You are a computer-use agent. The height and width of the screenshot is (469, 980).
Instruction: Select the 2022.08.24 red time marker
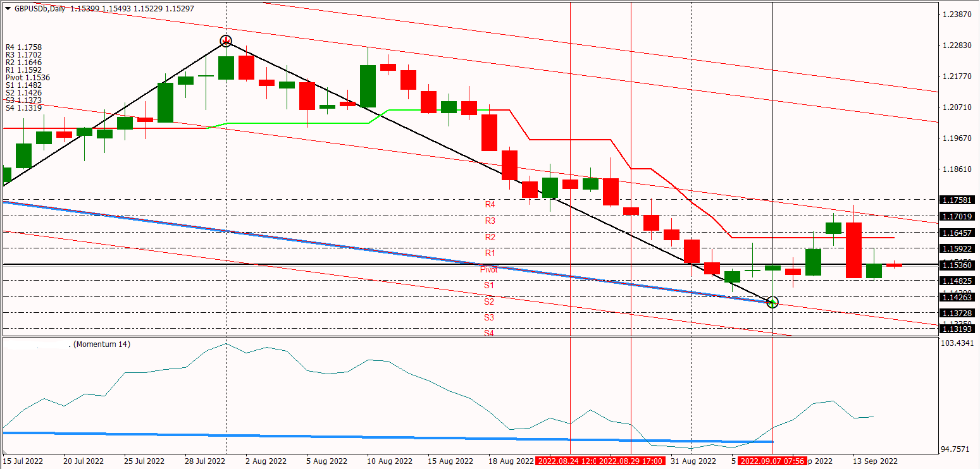pyautogui.click(x=567, y=461)
